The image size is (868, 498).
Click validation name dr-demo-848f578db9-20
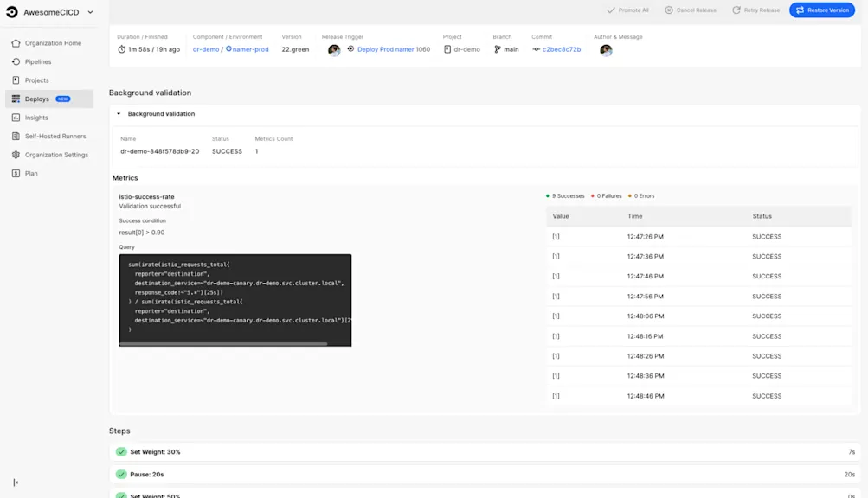(x=159, y=151)
